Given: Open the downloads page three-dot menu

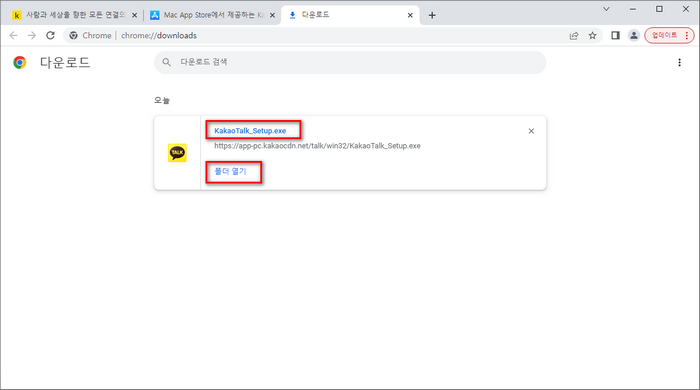Looking at the screenshot, I should click(x=679, y=62).
